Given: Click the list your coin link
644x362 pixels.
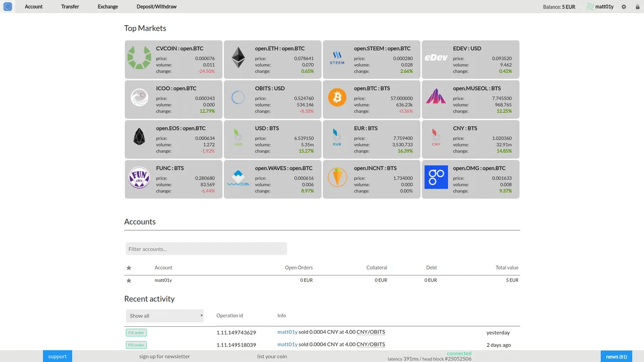Looking at the screenshot, I should (272, 356).
